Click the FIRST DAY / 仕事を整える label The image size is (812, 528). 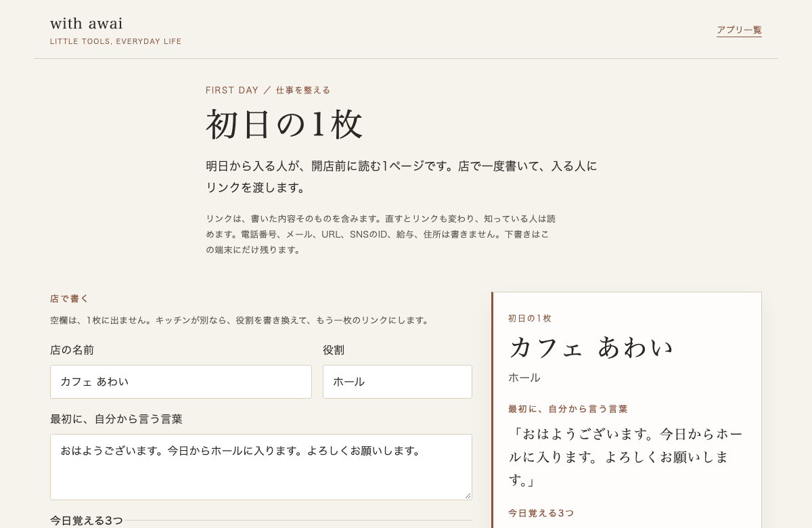268,90
